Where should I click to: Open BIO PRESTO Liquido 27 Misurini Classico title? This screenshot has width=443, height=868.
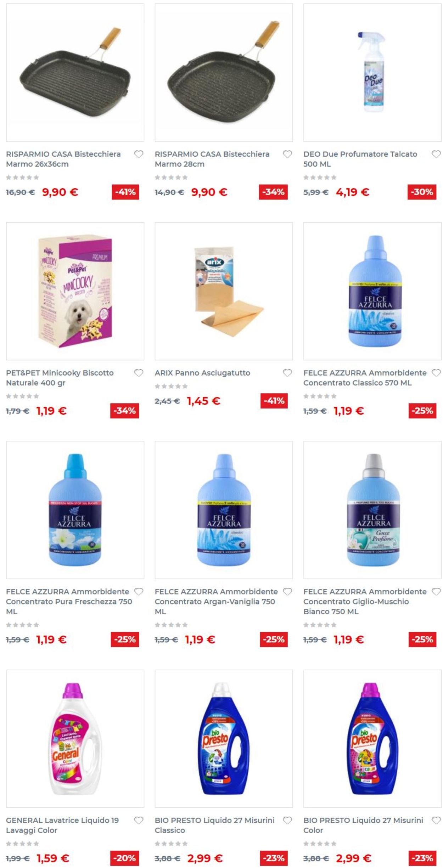[x=214, y=825]
